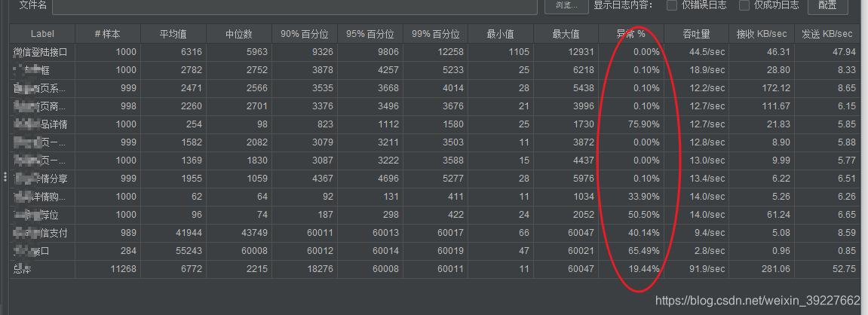Sort by the 发送 KB/sec column header
868x315 pixels.
click(827, 35)
